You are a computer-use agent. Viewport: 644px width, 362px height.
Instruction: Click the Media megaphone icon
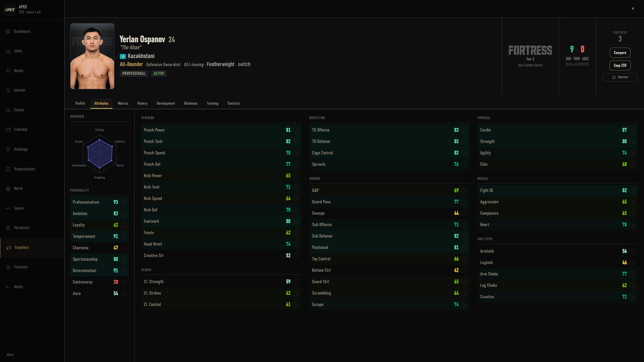[8, 287]
